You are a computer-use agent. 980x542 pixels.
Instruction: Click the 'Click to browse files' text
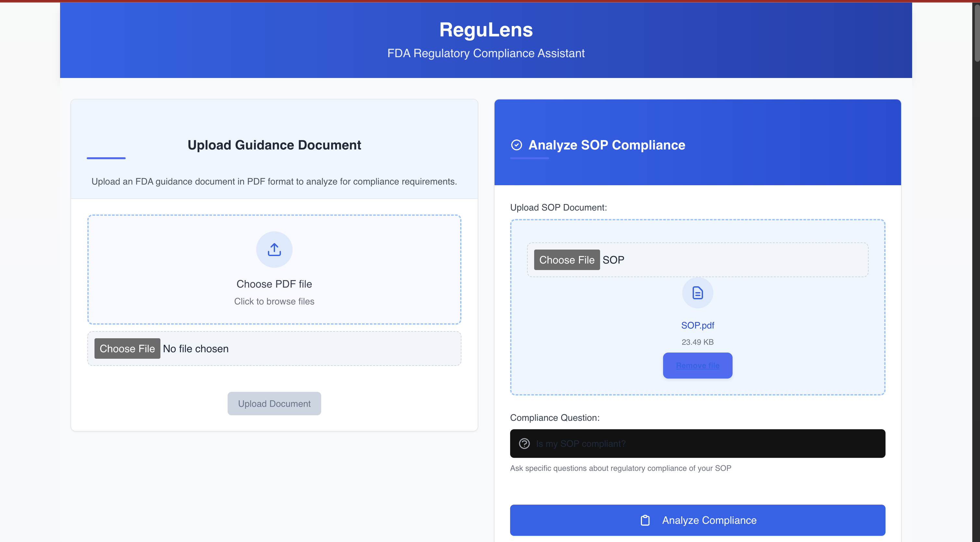274,302
